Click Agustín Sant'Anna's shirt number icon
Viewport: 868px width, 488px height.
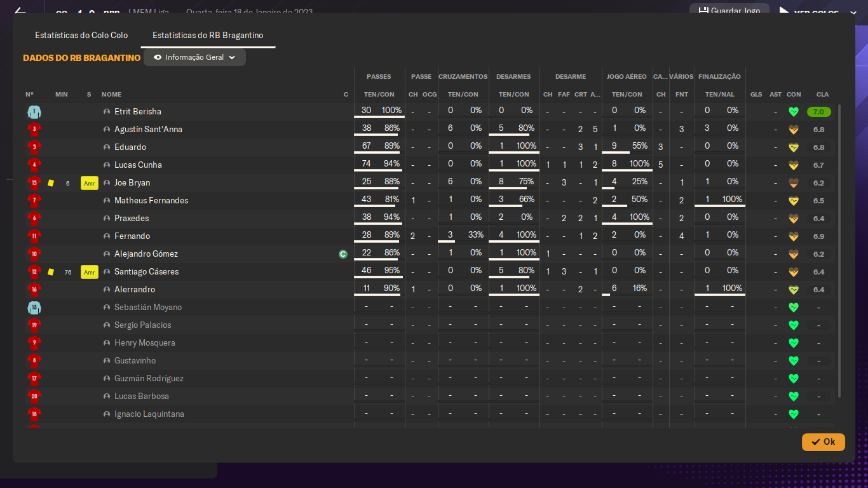point(34,130)
